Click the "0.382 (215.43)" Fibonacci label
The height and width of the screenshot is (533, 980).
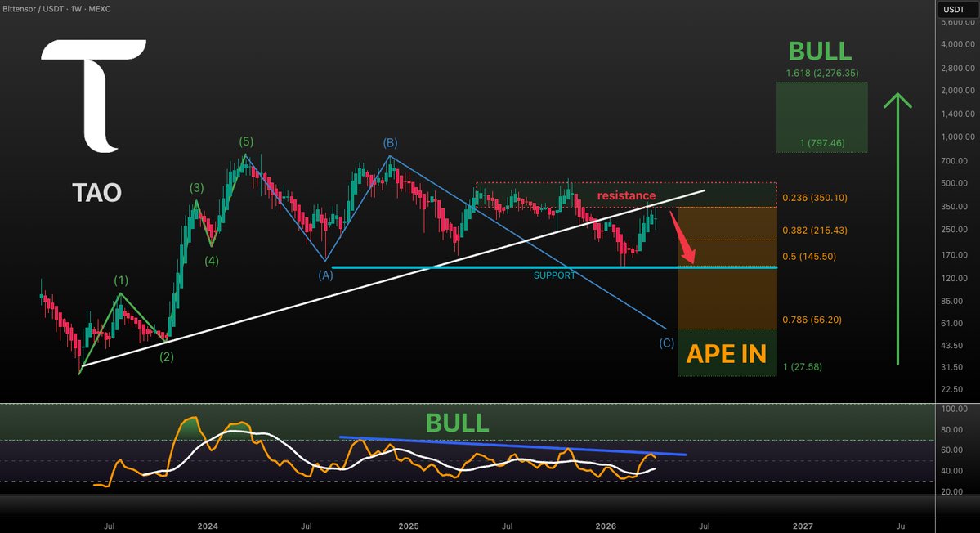814,230
